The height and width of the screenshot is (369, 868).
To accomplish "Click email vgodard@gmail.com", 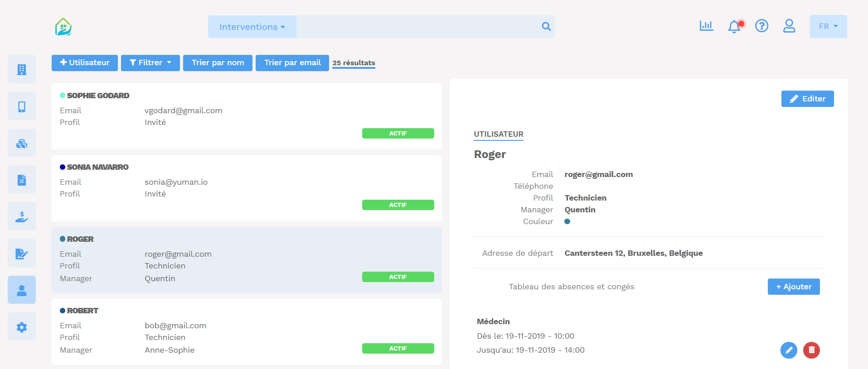I will [184, 110].
